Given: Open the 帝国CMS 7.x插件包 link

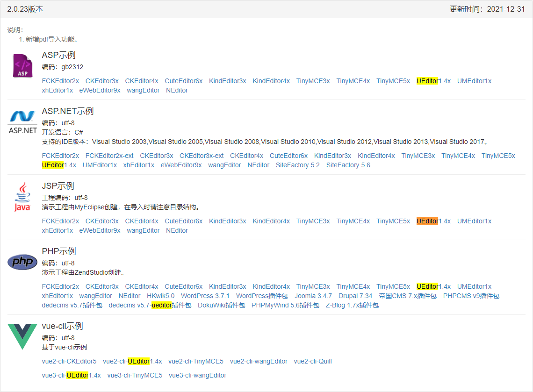Looking at the screenshot, I should pyautogui.click(x=410, y=296).
